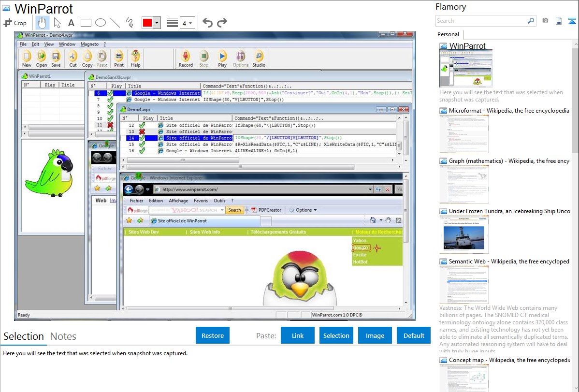Click the Save toolbar icon

click(56, 59)
